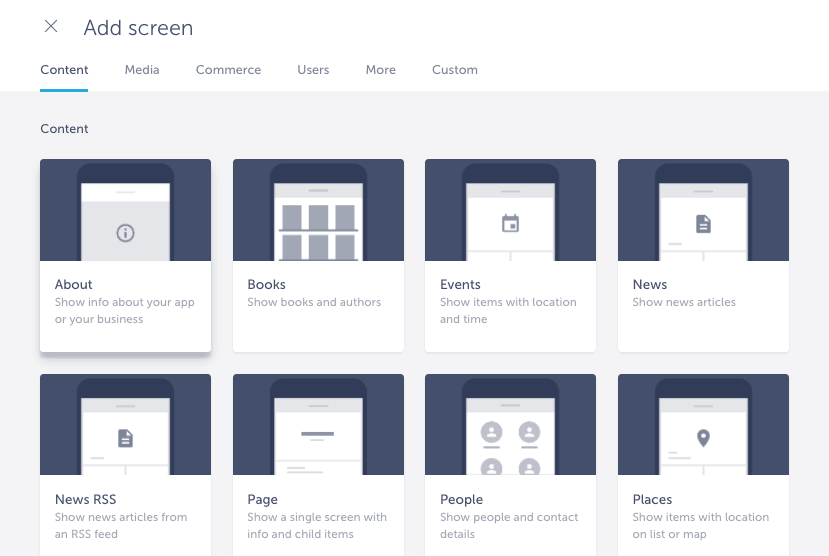Choose the Page screen title
829x556 pixels.
tap(262, 499)
